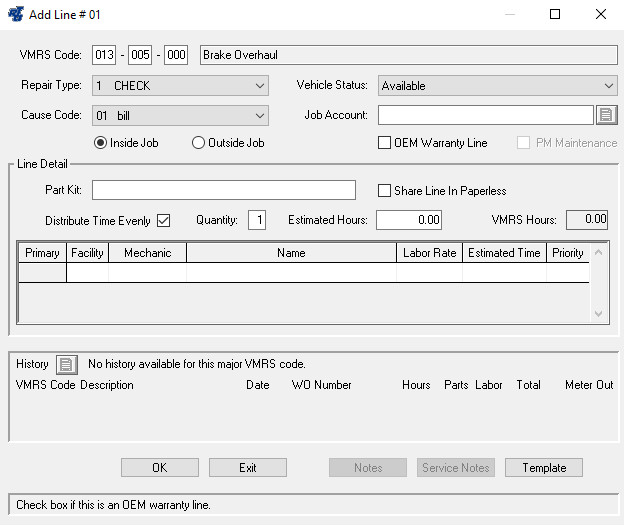The image size is (624, 525).
Task: Open the Repair Type dropdown
Action: 180,86
